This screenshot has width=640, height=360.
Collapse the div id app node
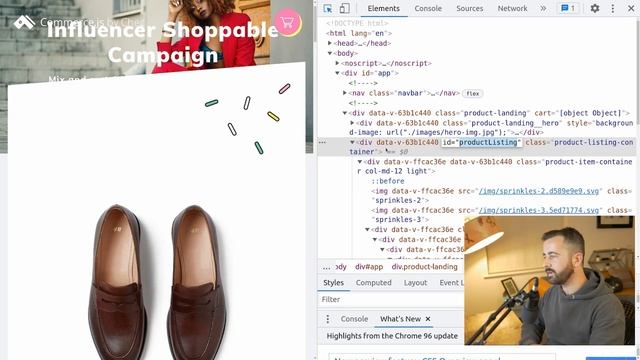click(338, 73)
